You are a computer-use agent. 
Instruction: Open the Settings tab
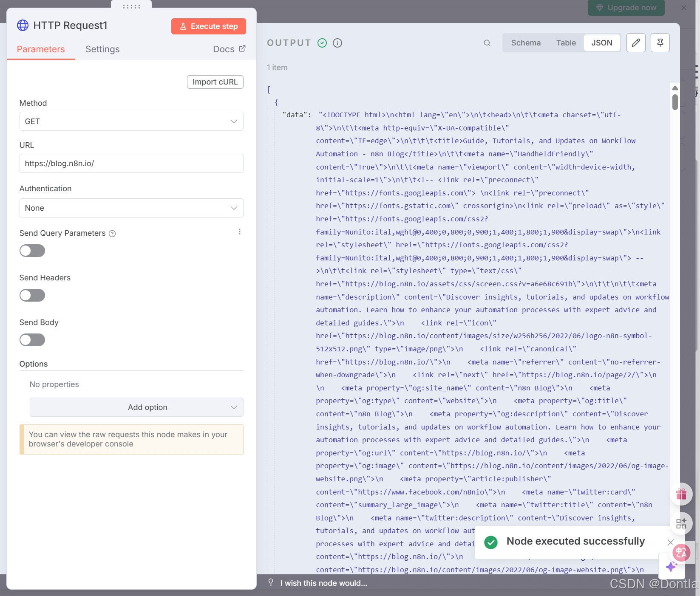coord(102,49)
